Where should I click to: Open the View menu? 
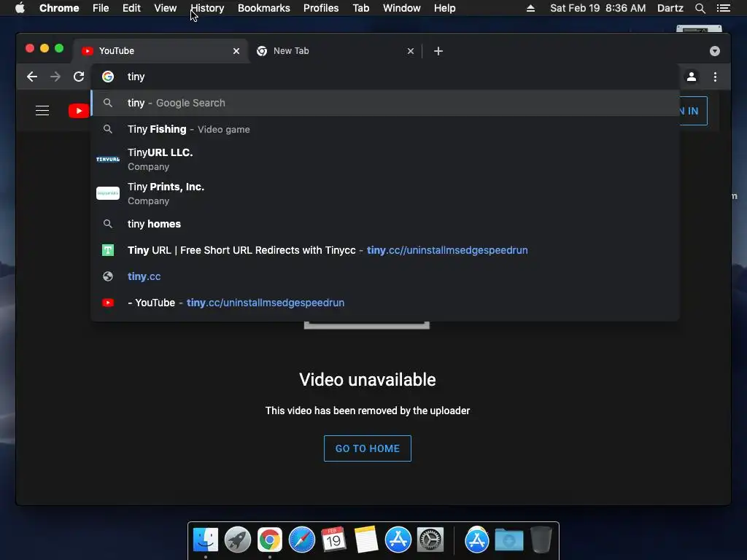(166, 8)
